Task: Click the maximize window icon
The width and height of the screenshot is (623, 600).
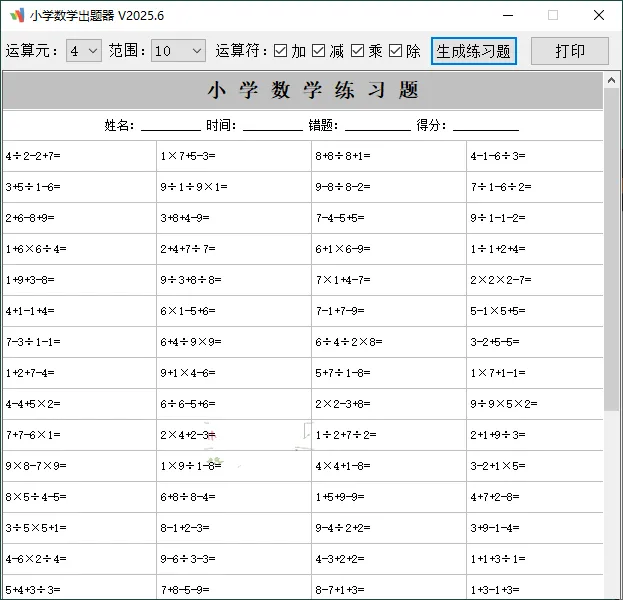Action: point(553,16)
